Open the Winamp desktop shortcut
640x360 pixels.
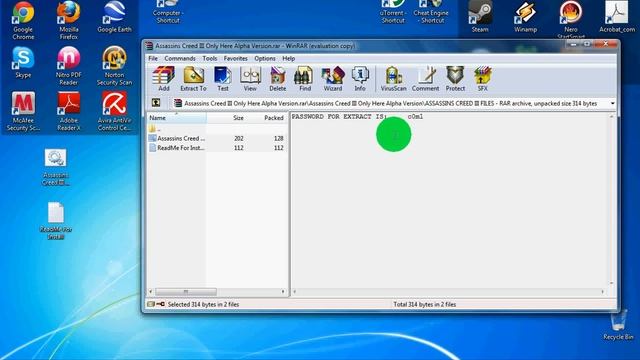(525, 16)
